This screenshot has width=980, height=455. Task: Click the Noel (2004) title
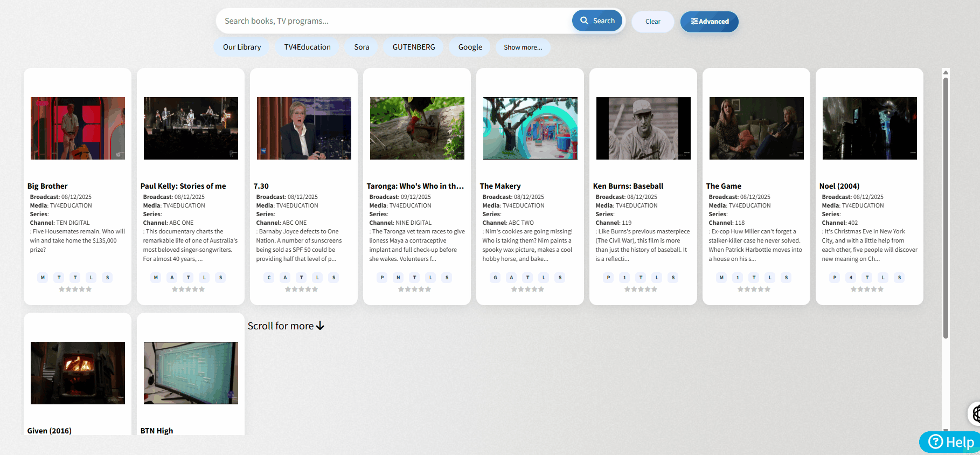(839, 186)
